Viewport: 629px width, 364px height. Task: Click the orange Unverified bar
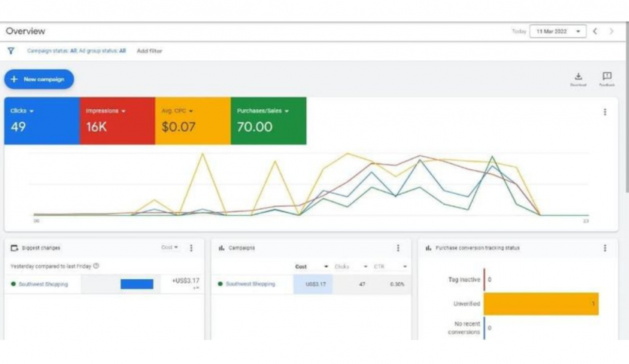pyautogui.click(x=540, y=304)
